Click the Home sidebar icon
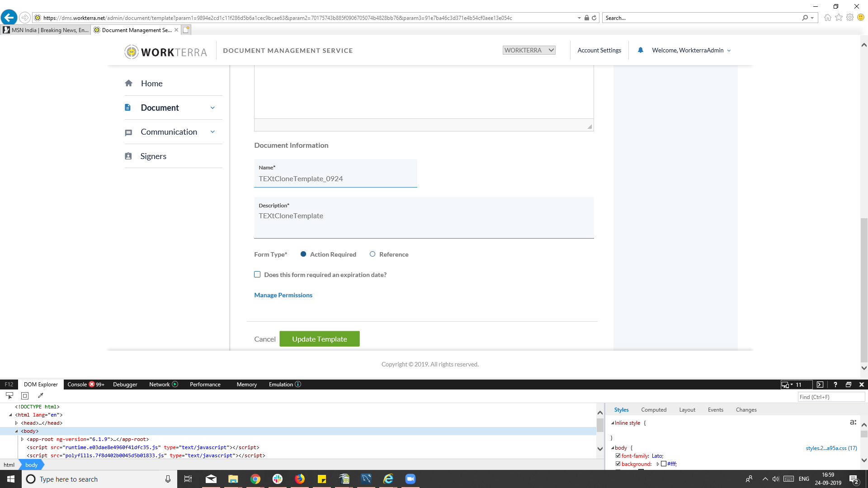This screenshot has width=868, height=488. [128, 83]
